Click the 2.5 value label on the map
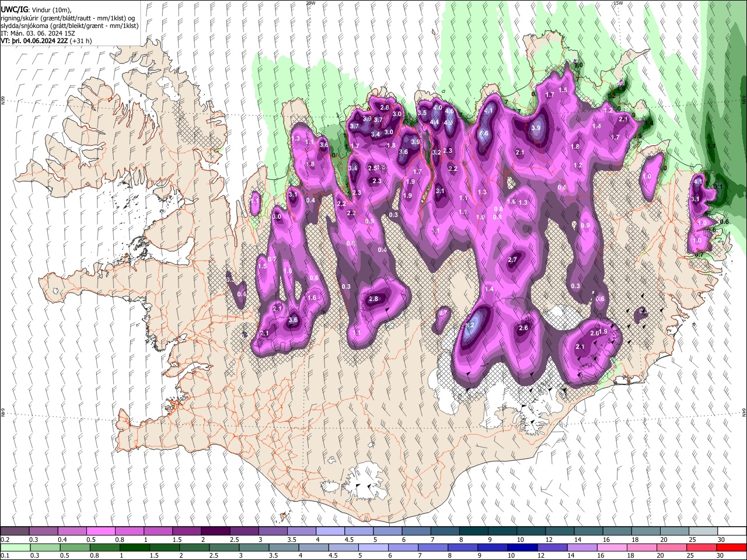 [372, 168]
